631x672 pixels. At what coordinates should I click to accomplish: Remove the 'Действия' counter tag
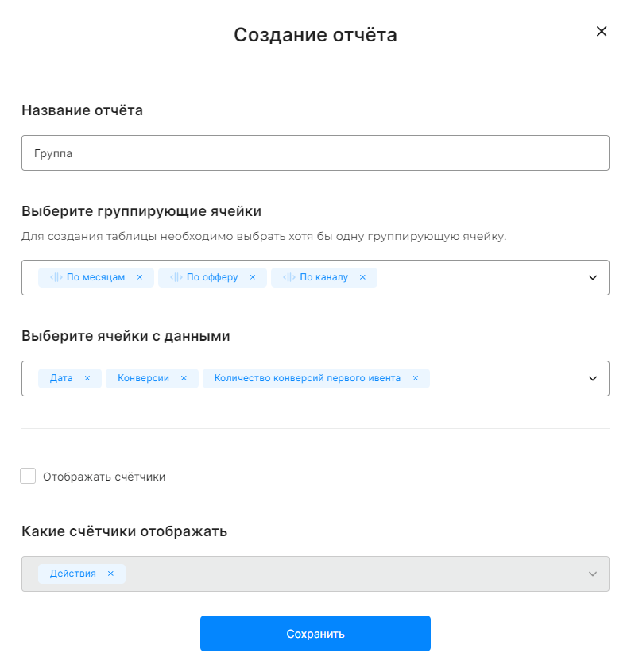click(110, 574)
